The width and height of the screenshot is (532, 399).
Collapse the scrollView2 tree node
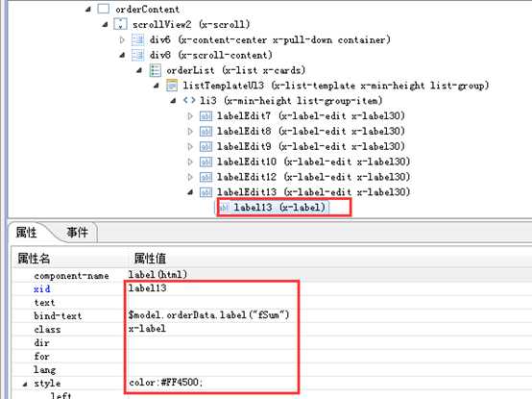pyautogui.click(x=106, y=24)
